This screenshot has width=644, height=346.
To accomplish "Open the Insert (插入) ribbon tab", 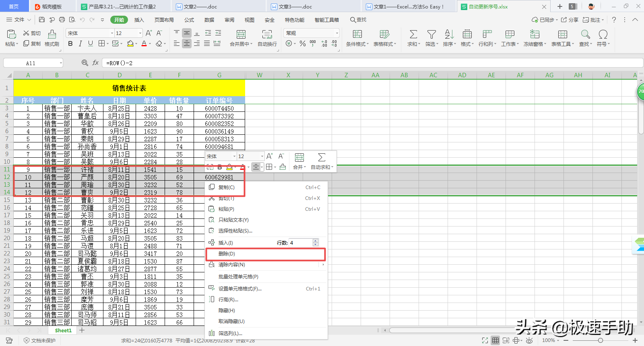I will (139, 20).
